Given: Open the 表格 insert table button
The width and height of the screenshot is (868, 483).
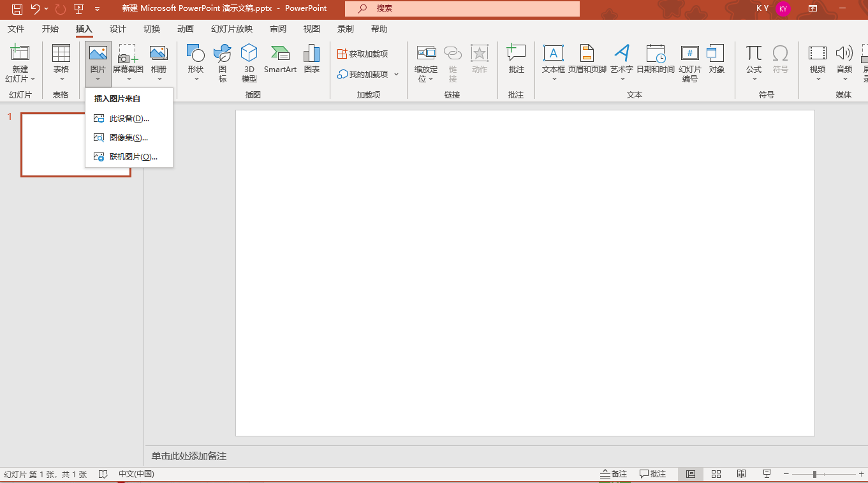Looking at the screenshot, I should click(61, 63).
